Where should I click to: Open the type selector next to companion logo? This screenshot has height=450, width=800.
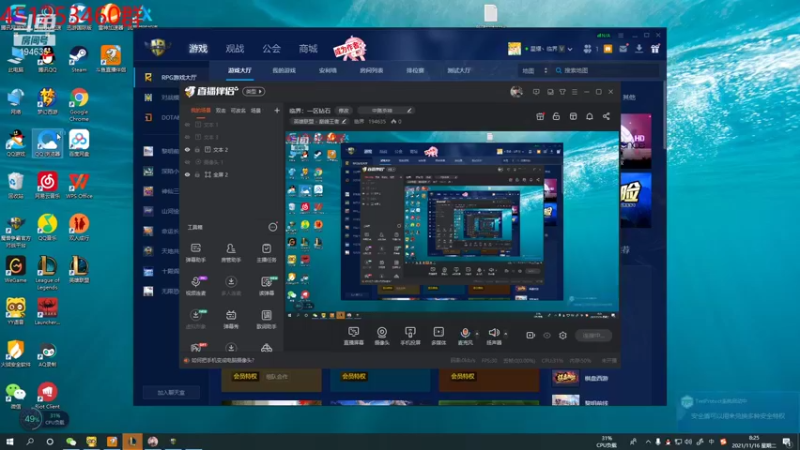click(x=254, y=92)
